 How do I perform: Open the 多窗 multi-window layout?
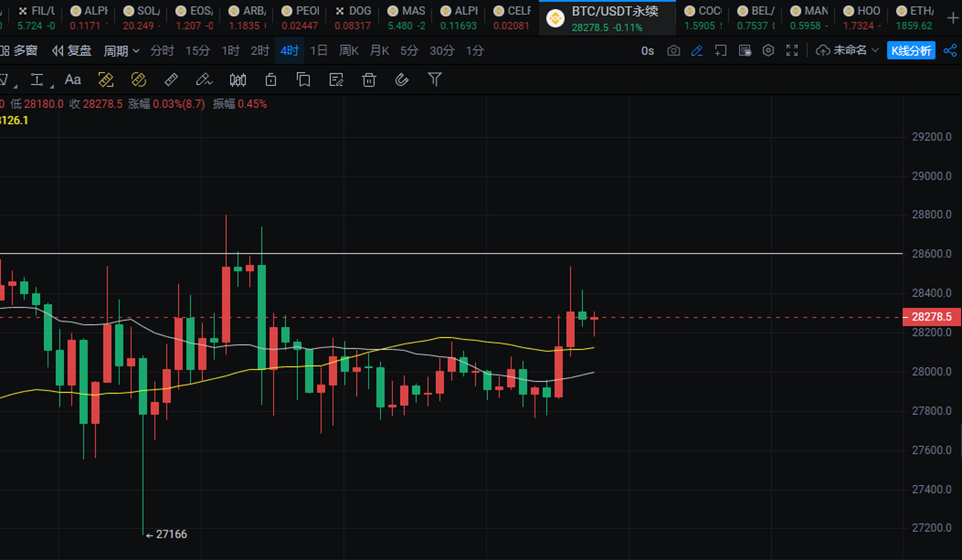(x=19, y=51)
